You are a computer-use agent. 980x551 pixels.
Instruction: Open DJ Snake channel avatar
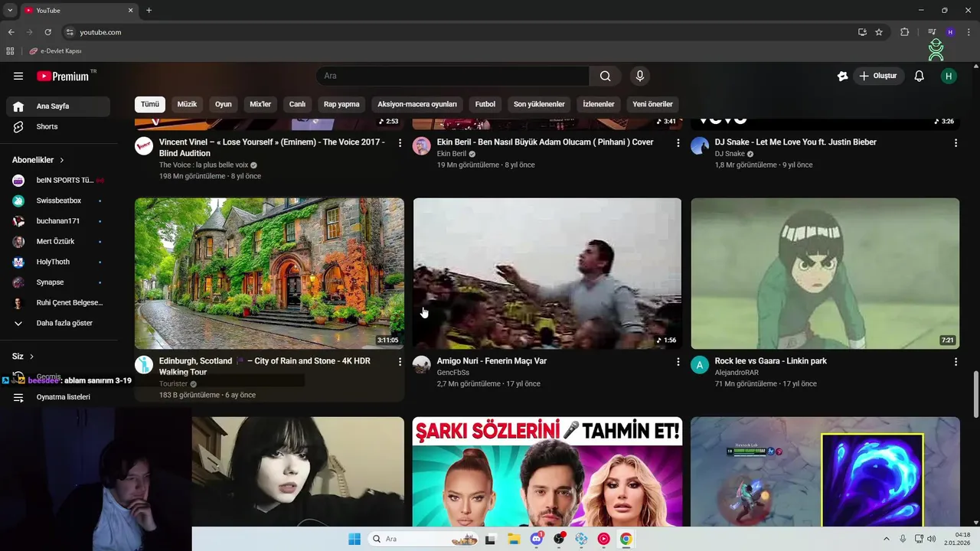(x=700, y=146)
